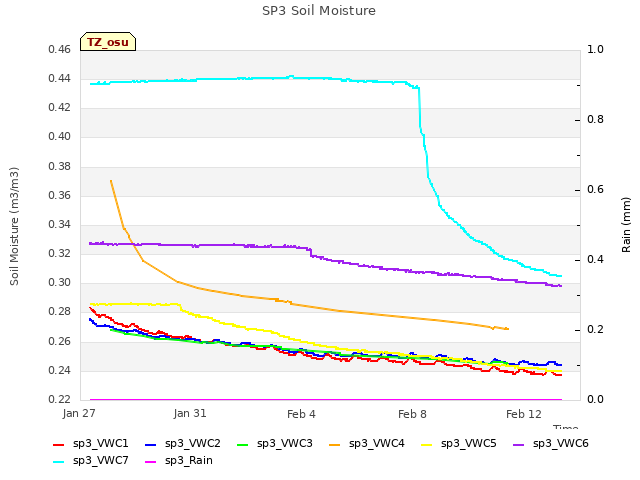Click the 0.34 left axis value

point(60,224)
